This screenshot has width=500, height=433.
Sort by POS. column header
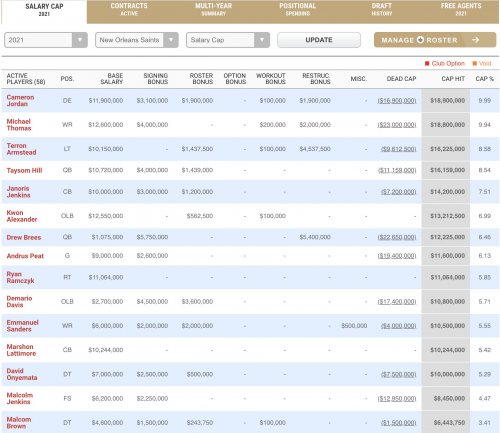(x=67, y=79)
